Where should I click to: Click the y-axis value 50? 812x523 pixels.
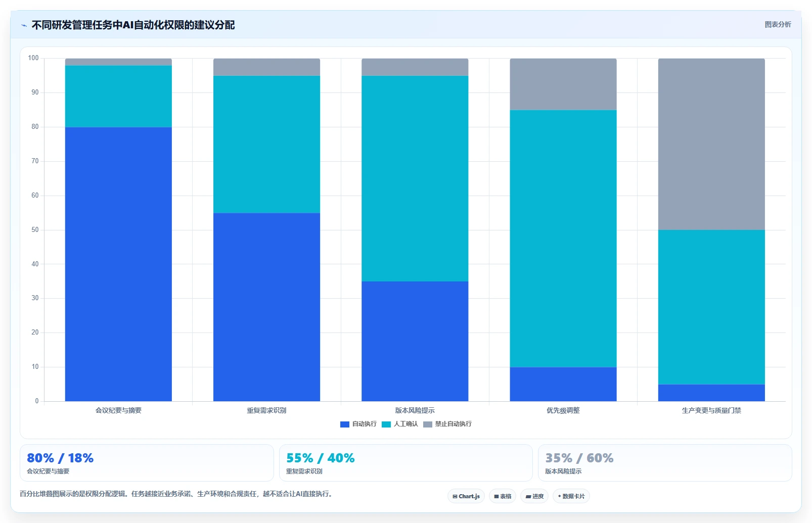tap(35, 230)
